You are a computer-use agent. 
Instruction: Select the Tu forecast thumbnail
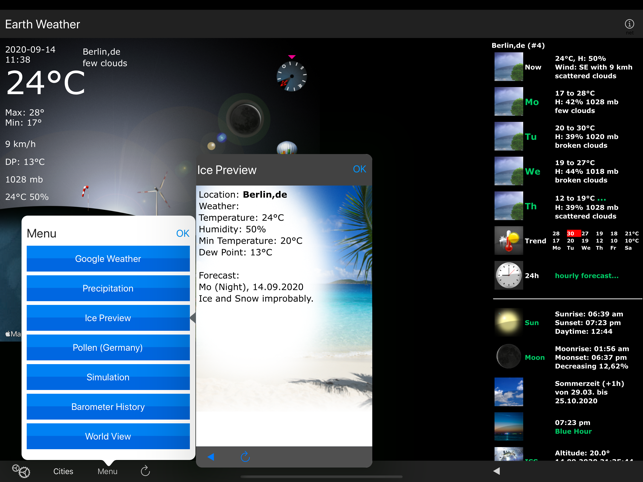coord(508,137)
